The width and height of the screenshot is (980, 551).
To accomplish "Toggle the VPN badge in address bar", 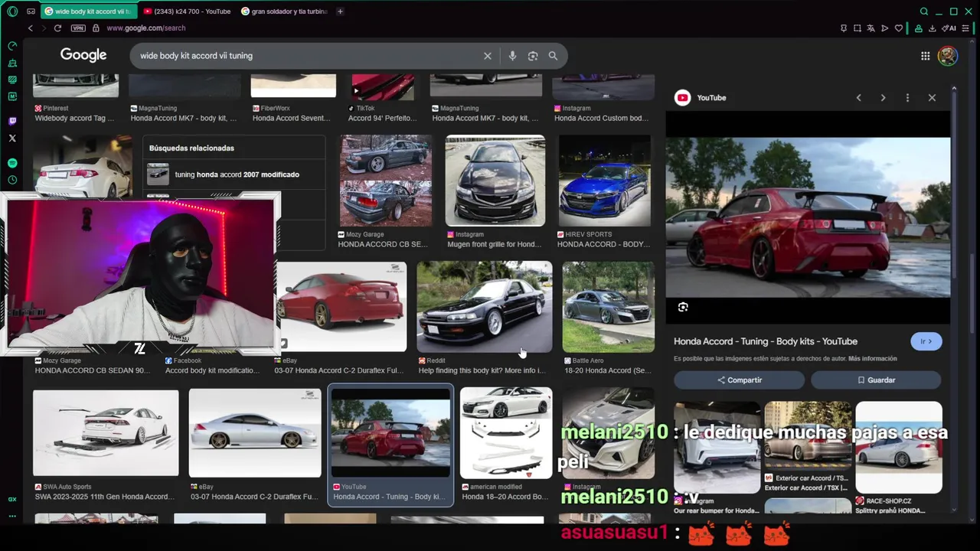I will click(78, 28).
